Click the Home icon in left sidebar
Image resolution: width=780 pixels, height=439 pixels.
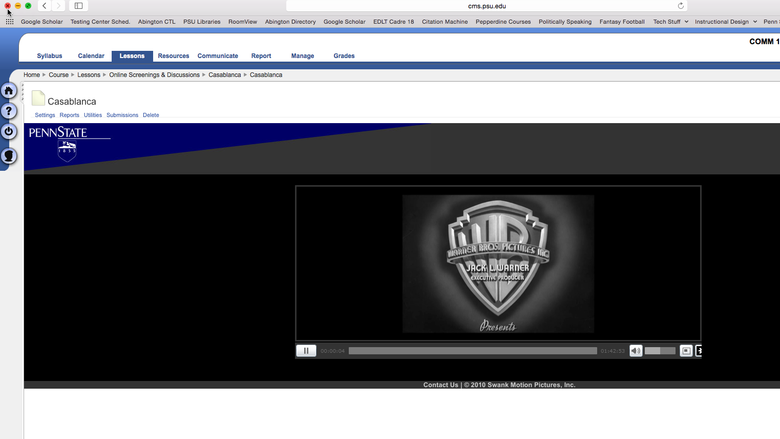[x=8, y=90]
